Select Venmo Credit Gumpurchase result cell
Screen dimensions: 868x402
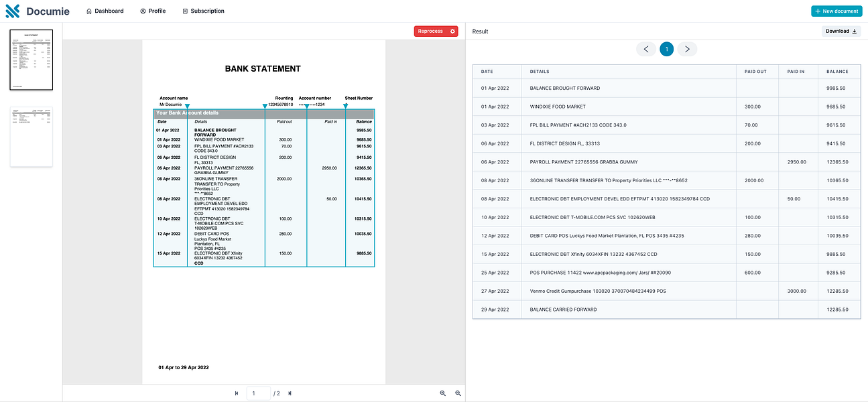coord(629,291)
